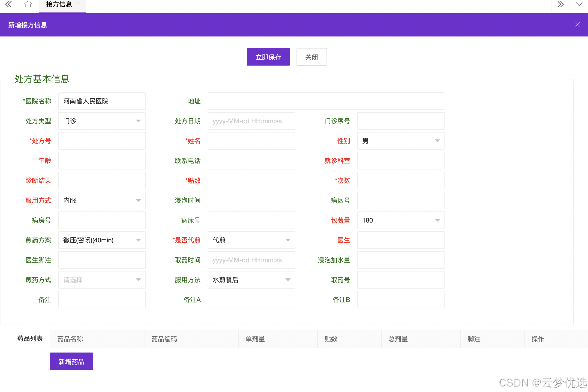Close the 接方信息 tab with its X
Viewport: 588px width, 392px height.
click(78, 4)
